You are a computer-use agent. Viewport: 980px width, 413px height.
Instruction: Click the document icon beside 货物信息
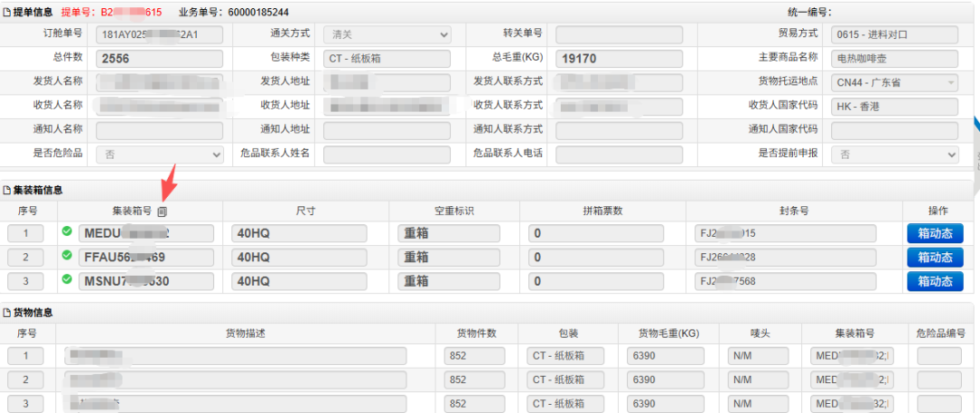(x=7, y=312)
